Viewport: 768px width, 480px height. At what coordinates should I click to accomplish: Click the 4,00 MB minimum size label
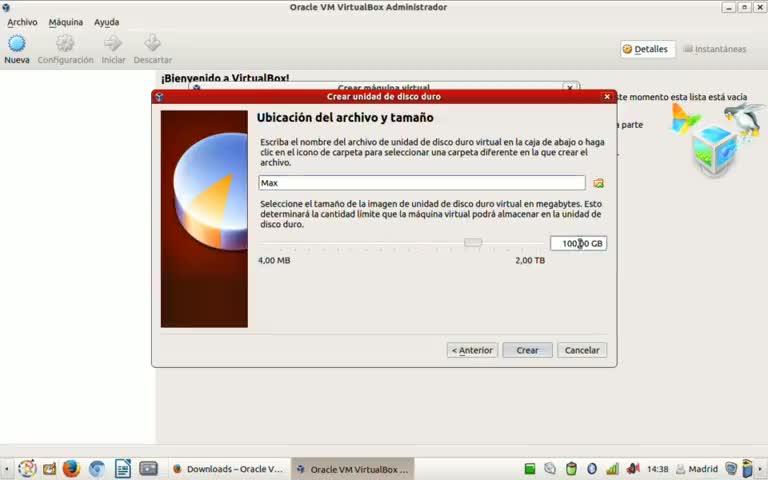click(x=274, y=261)
